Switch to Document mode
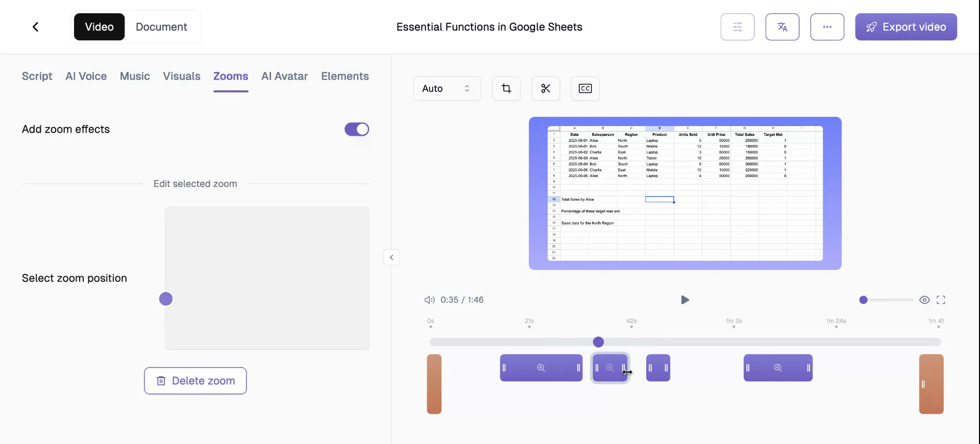The height and width of the screenshot is (444, 980). click(x=161, y=27)
